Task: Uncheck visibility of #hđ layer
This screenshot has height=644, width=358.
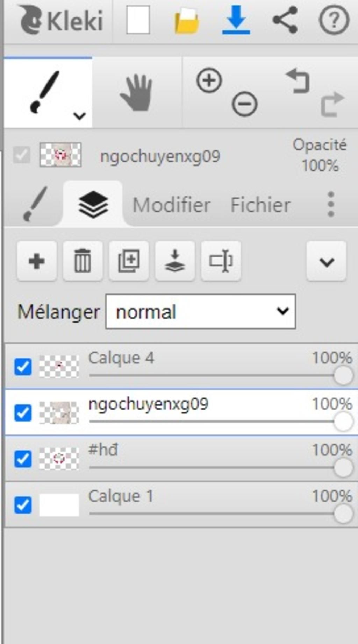Action: pyautogui.click(x=23, y=459)
